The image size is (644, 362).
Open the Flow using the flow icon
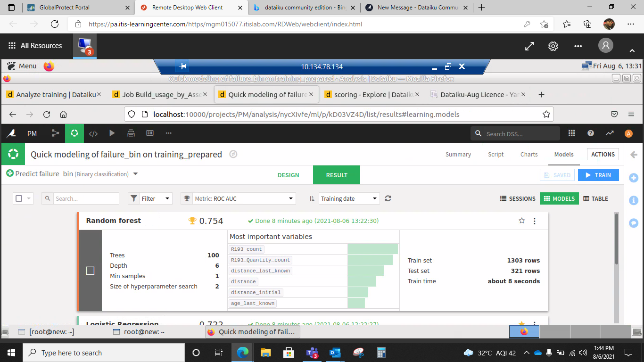tap(55, 133)
